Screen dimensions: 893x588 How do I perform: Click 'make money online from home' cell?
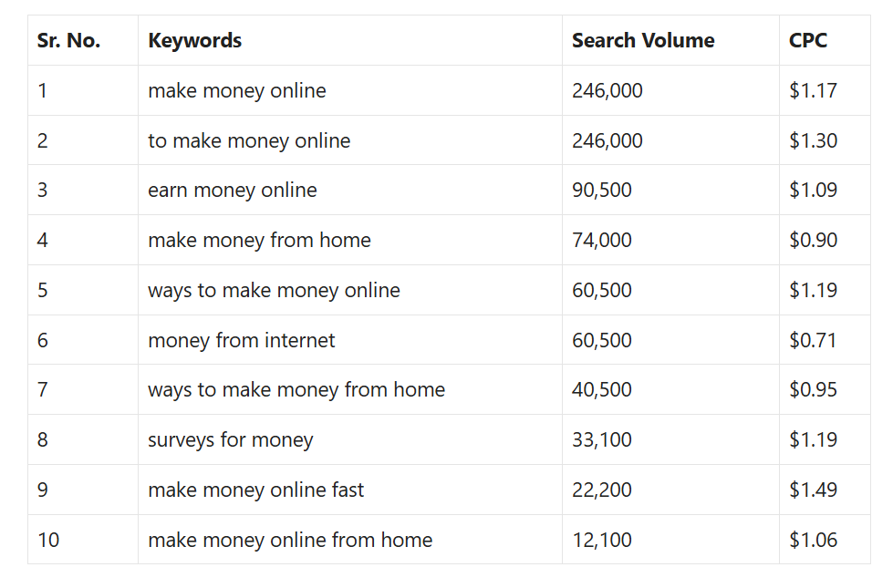(290, 540)
